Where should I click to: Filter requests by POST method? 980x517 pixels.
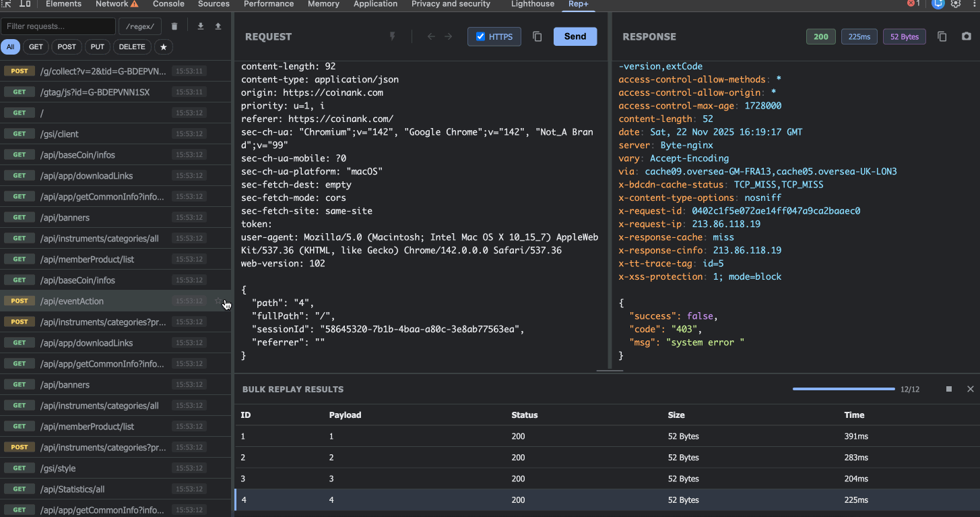(x=67, y=47)
